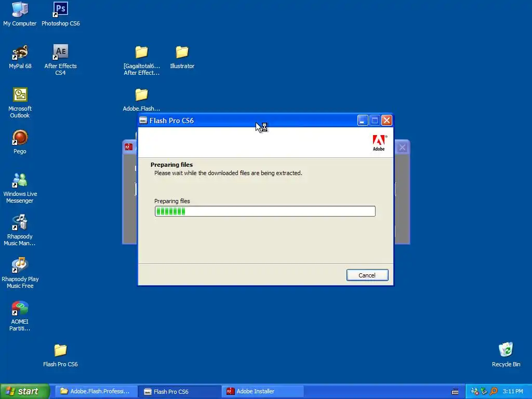532x399 pixels.
Task: Open the Windows Start menu
Action: click(x=25, y=391)
